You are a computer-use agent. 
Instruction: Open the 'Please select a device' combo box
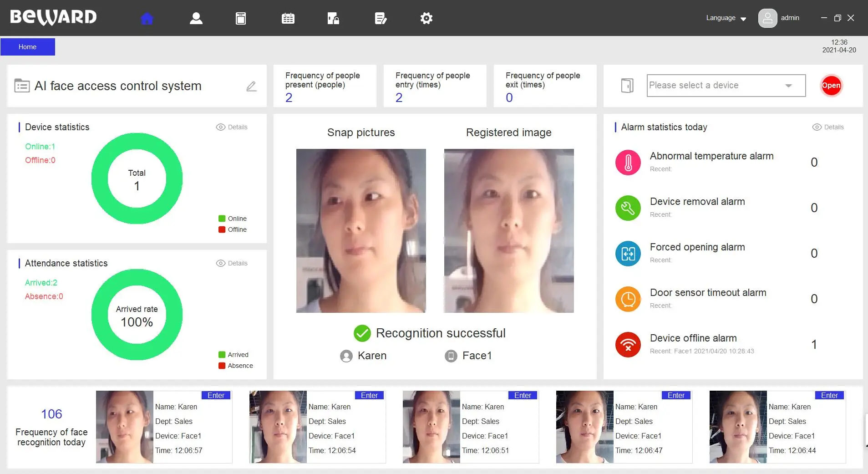[726, 86]
